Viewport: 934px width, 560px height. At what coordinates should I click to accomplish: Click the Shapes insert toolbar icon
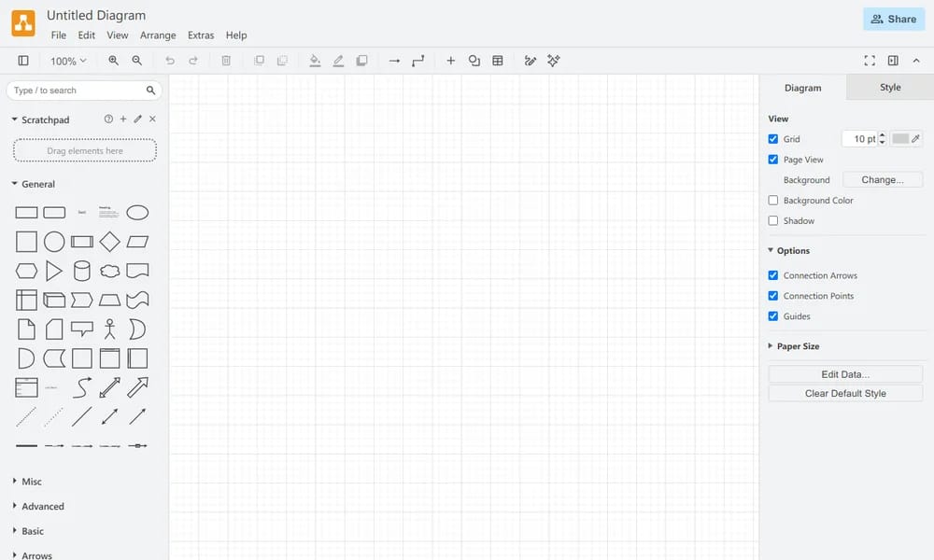pos(474,61)
